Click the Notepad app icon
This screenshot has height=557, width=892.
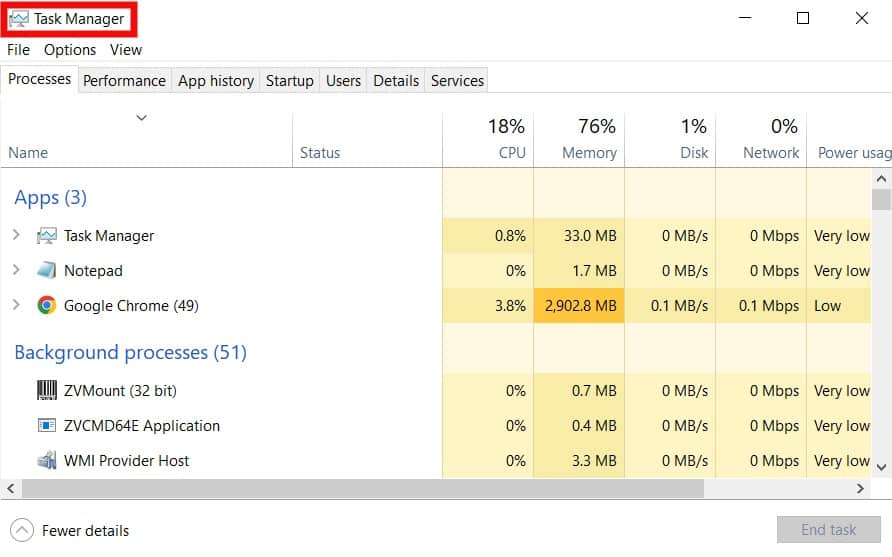[47, 270]
